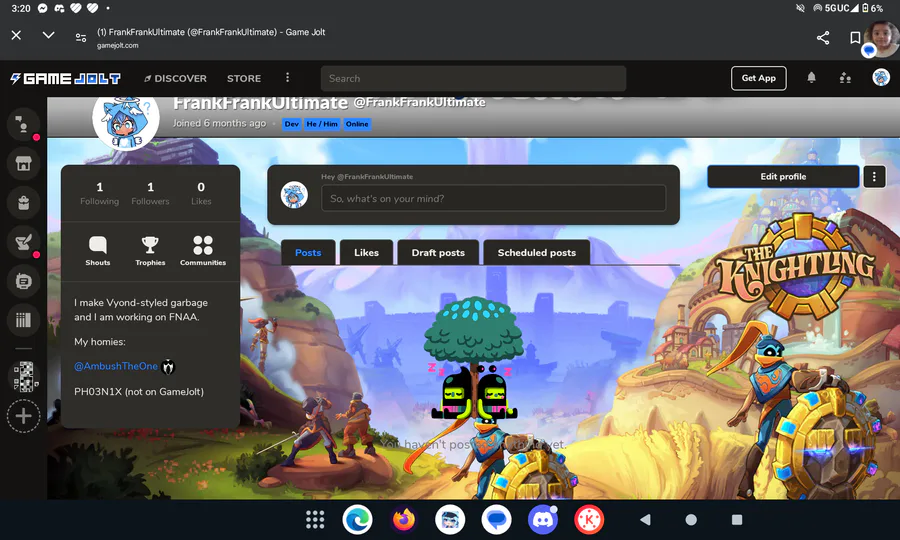Click the @FrankFrankUltimate handle text
Screen dimensions: 900x540
(420, 102)
